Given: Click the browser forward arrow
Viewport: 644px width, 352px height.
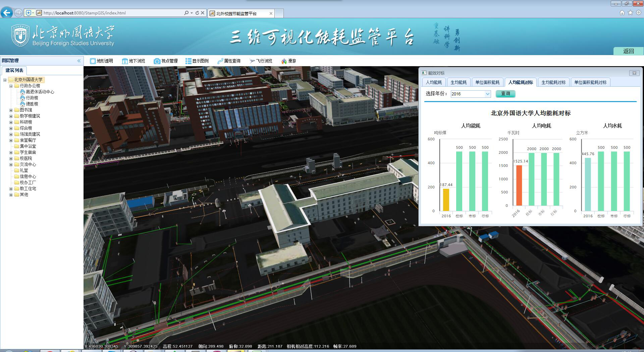Looking at the screenshot, I should coord(18,13).
